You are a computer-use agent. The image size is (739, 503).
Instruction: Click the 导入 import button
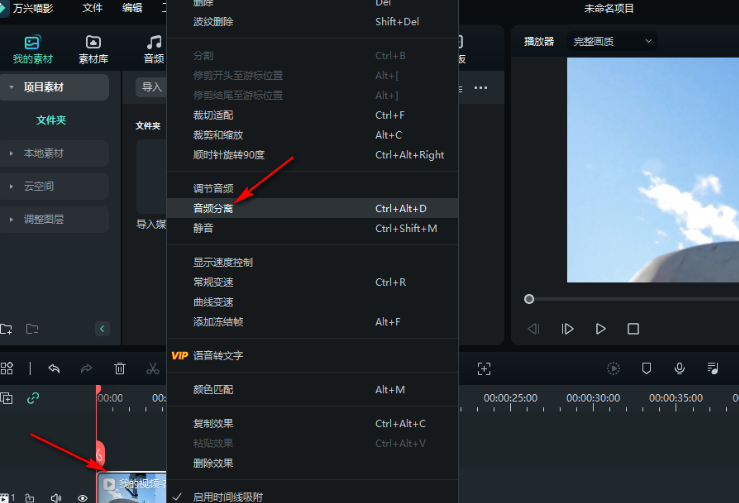coord(151,87)
